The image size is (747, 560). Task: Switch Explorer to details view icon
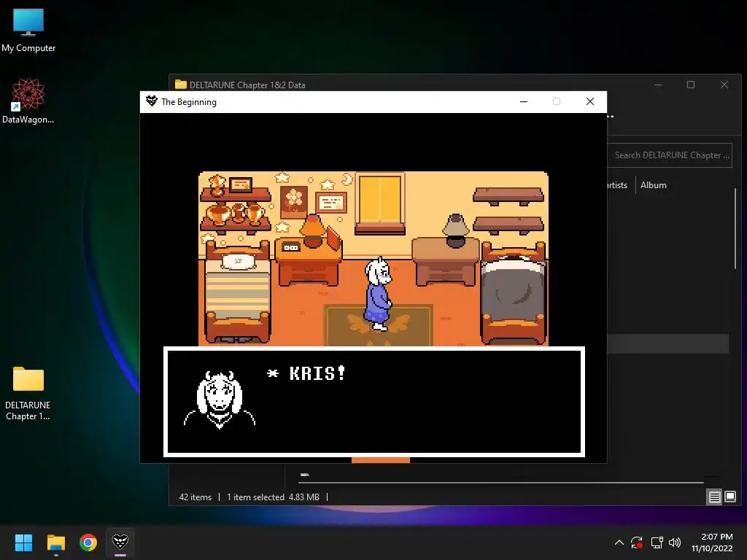pyautogui.click(x=715, y=497)
